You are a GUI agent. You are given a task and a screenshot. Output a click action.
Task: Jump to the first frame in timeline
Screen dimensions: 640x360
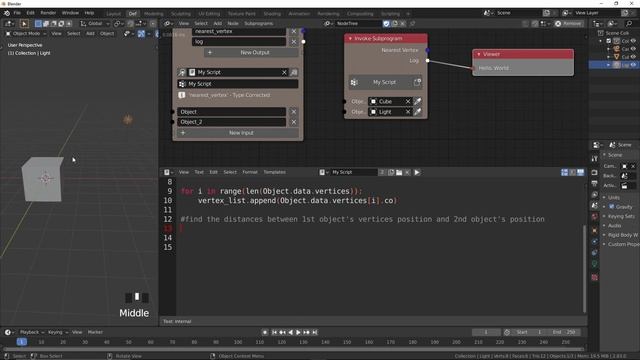tap(274, 332)
